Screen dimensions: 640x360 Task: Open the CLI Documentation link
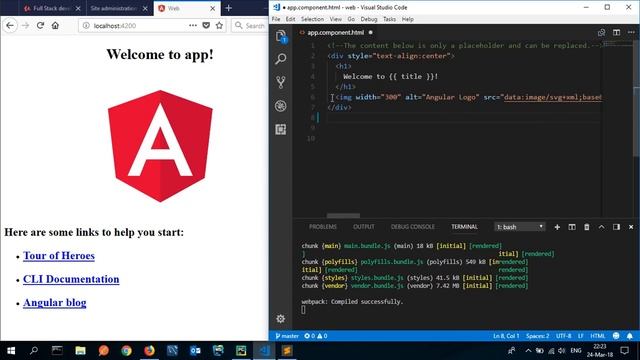pos(71,279)
